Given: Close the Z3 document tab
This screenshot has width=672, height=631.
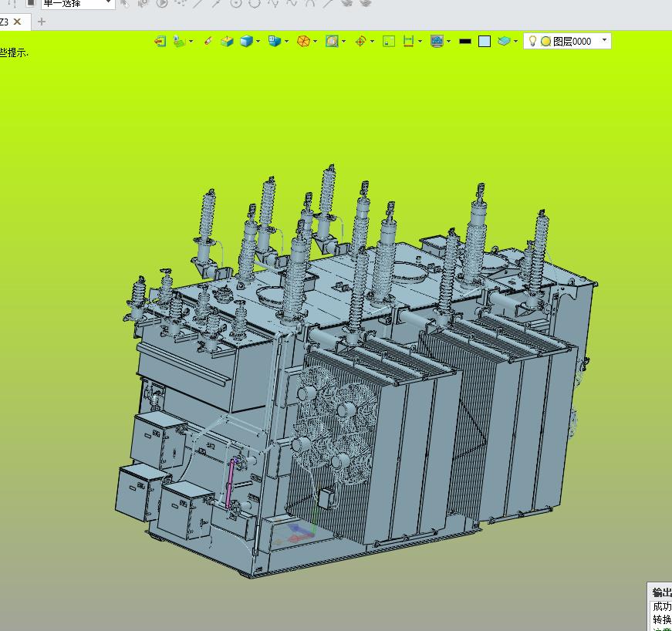Looking at the screenshot, I should click(x=17, y=22).
